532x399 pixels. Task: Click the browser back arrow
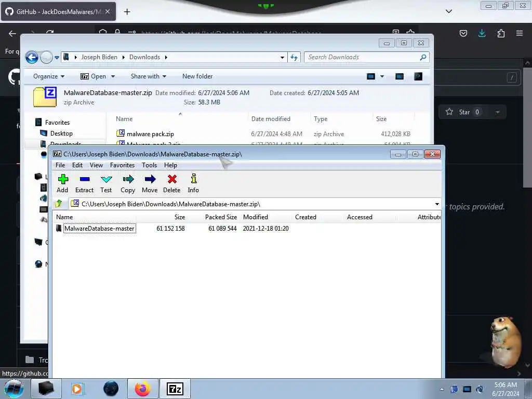point(12,33)
